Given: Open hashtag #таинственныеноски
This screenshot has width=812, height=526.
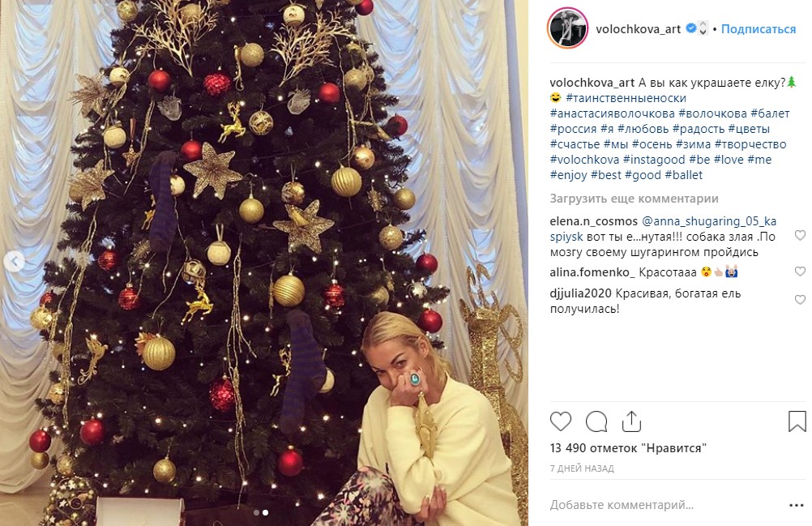Looking at the screenshot, I should click(x=626, y=98).
